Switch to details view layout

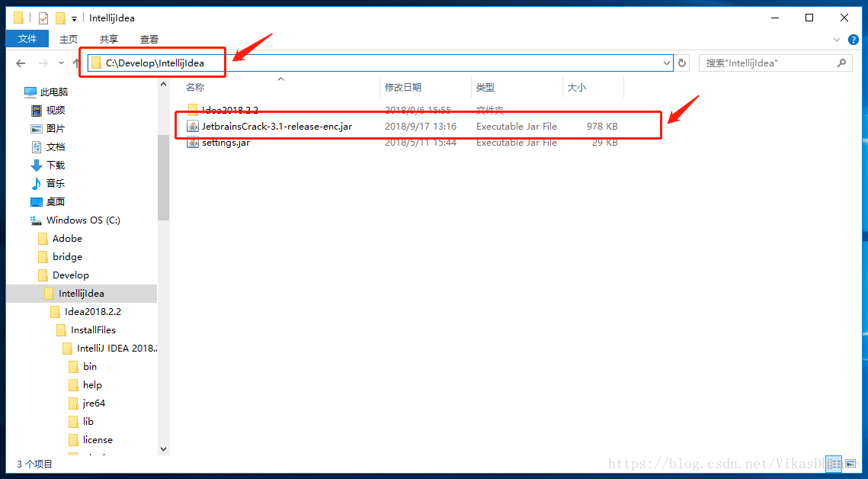pyautogui.click(x=834, y=464)
